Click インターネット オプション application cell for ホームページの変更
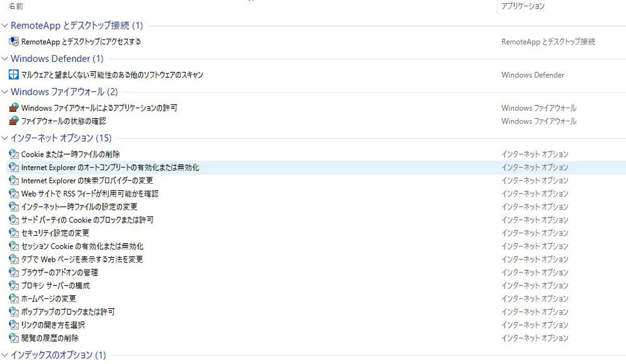The width and height of the screenshot is (626, 364). point(535,298)
